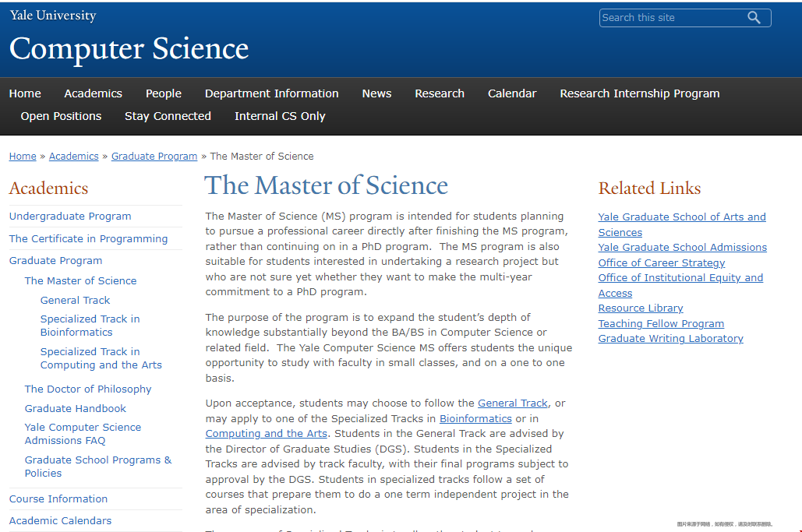Select Internal CS Only in navigation
802x532 pixels.
pyautogui.click(x=280, y=116)
